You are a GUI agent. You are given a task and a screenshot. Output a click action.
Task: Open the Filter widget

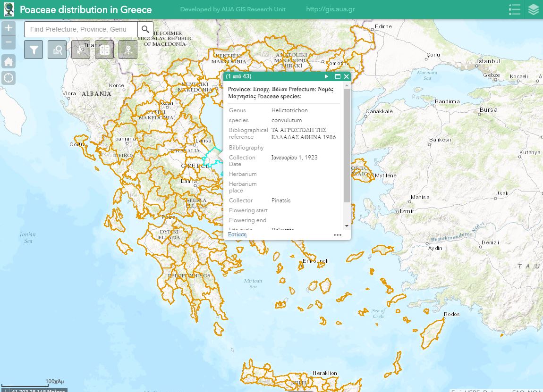click(34, 50)
